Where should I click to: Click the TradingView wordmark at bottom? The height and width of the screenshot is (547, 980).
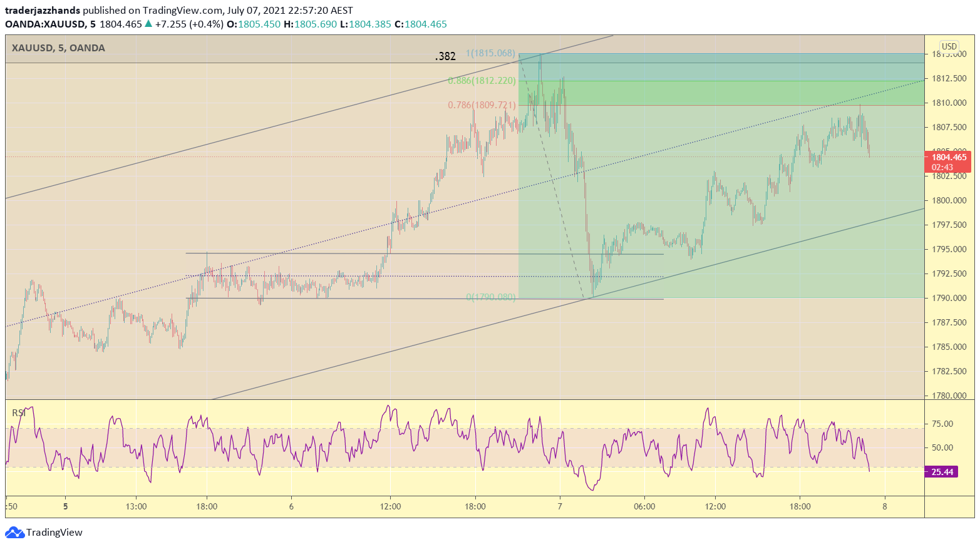tap(54, 533)
